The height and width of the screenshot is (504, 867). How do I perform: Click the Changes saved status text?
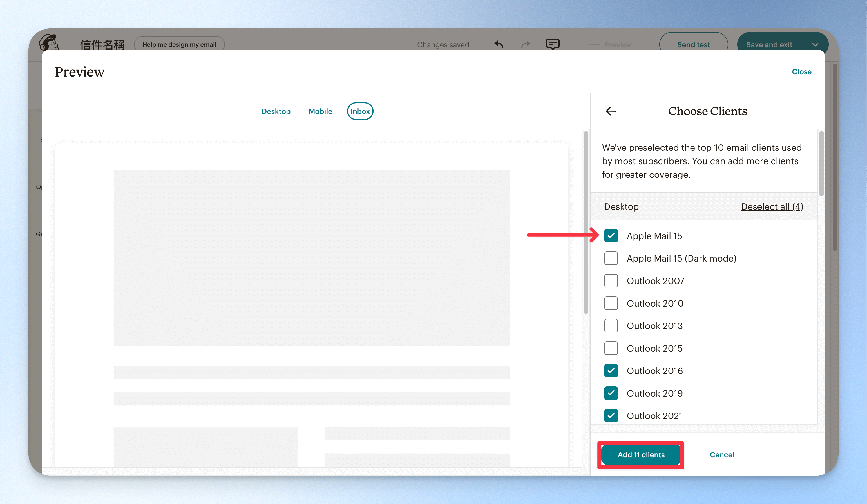[443, 45]
